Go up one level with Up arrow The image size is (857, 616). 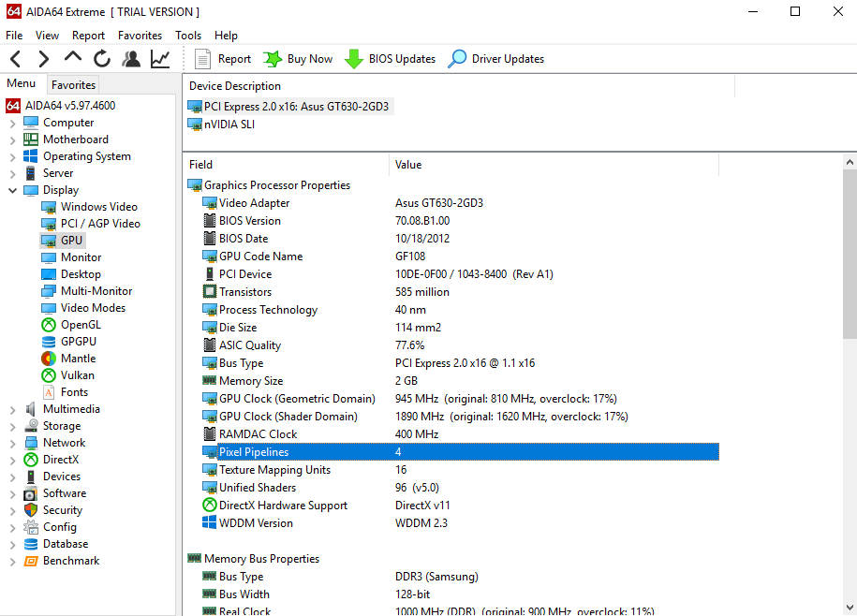coord(73,57)
